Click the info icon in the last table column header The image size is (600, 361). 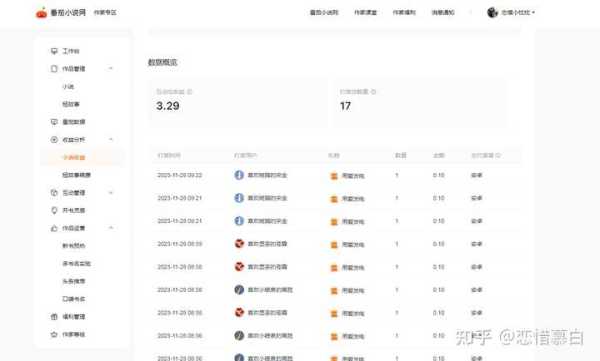(498, 155)
